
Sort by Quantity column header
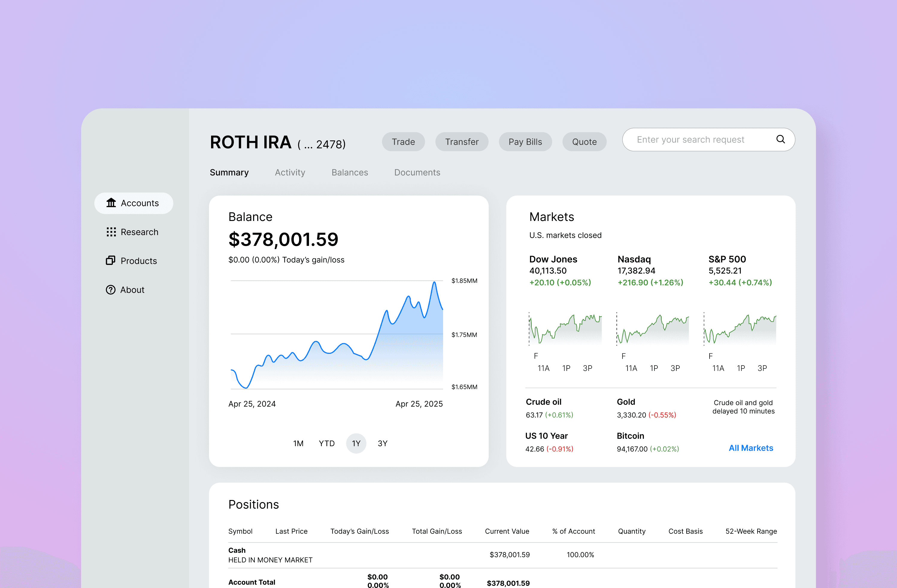pyautogui.click(x=632, y=531)
